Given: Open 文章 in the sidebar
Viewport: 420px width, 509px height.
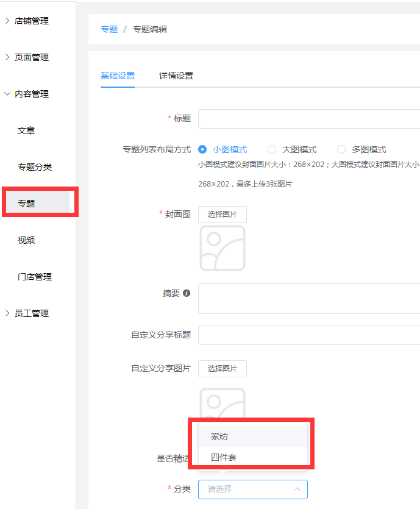Looking at the screenshot, I should (x=26, y=130).
